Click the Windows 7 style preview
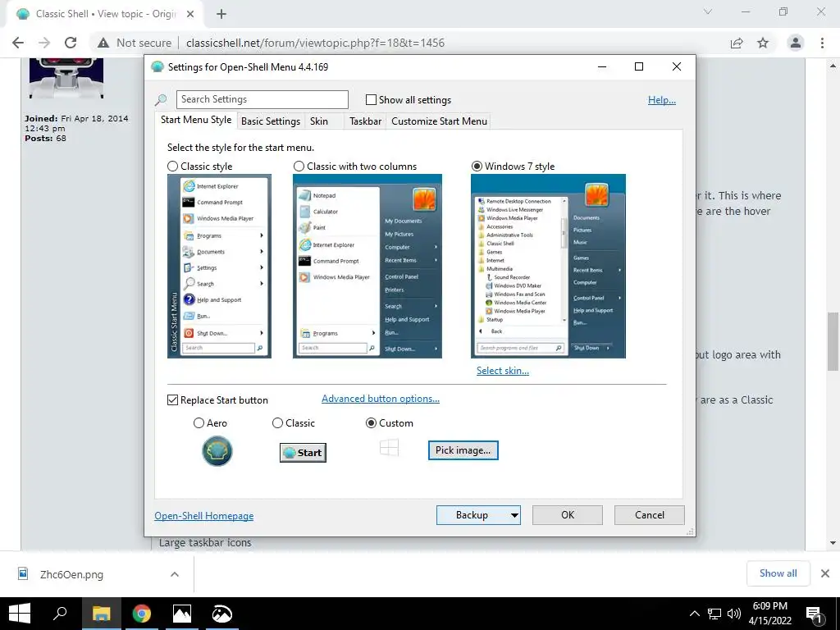 coord(548,267)
